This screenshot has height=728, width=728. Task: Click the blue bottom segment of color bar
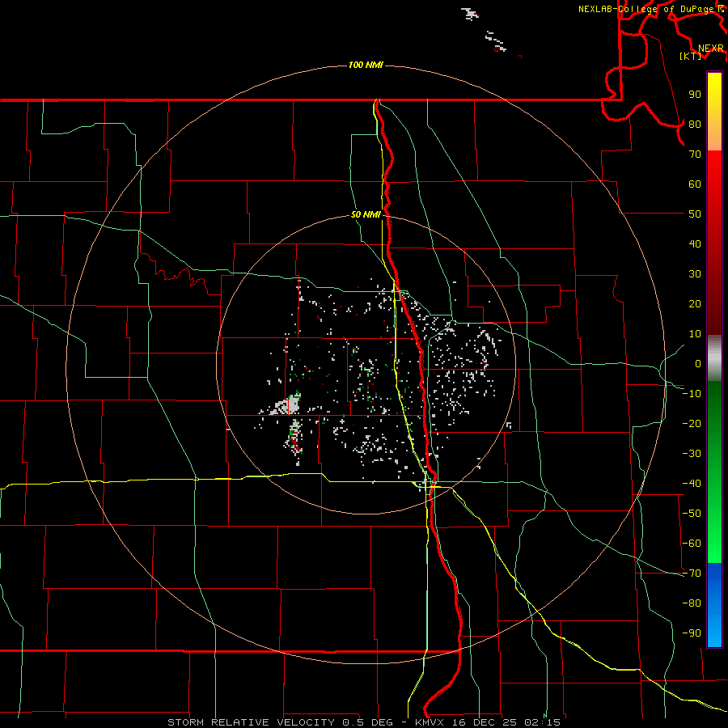coord(714,605)
